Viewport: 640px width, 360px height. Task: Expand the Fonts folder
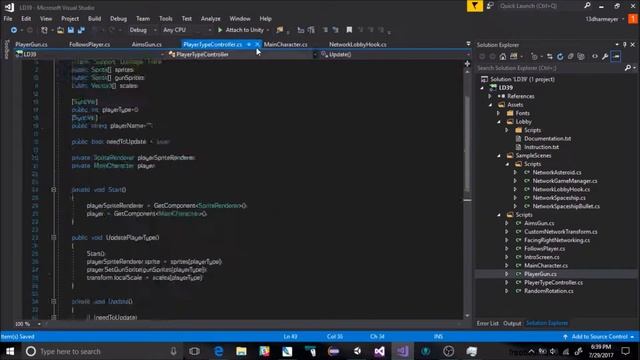click(498, 113)
